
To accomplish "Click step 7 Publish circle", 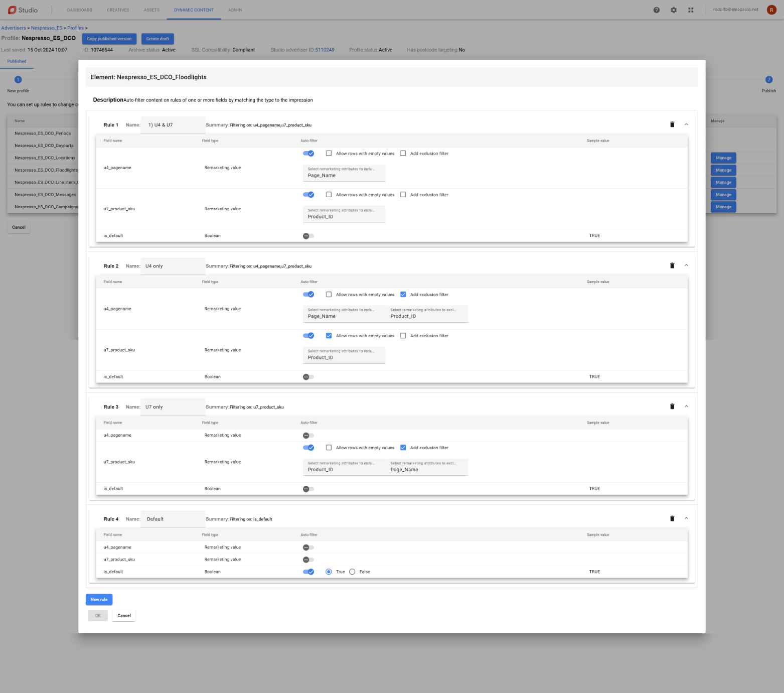I will pyautogui.click(x=769, y=79).
